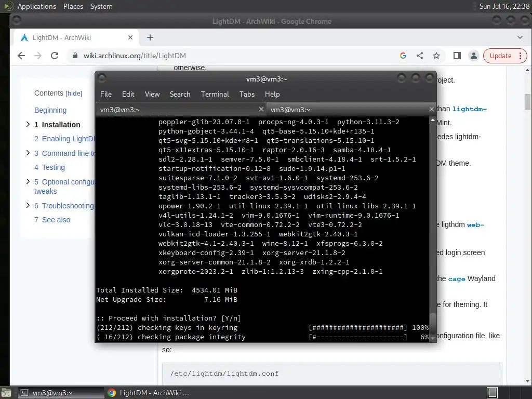The image size is (532, 399).
Task: Click the checking keys in keyring progress bar
Action: (x=358, y=327)
